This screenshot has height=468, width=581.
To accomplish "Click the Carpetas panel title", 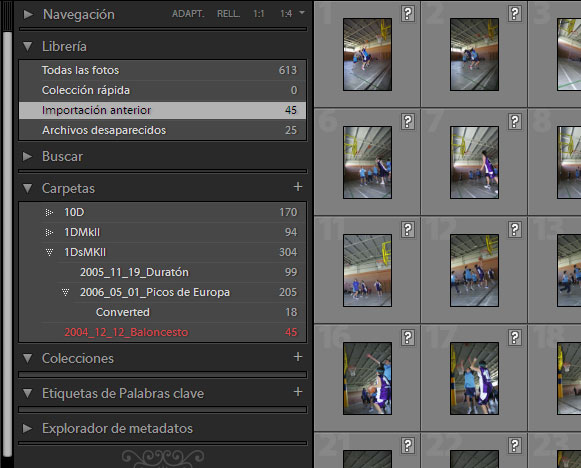I will [x=68, y=189].
